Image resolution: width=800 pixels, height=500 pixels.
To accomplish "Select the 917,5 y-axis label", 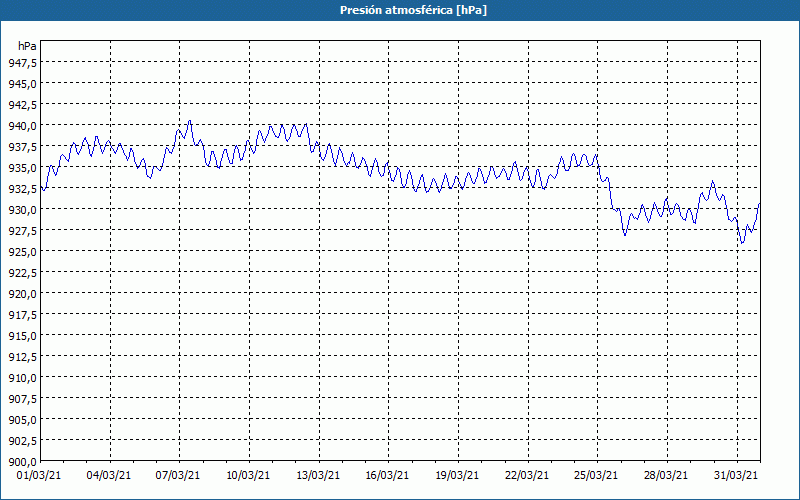I will [22, 314].
